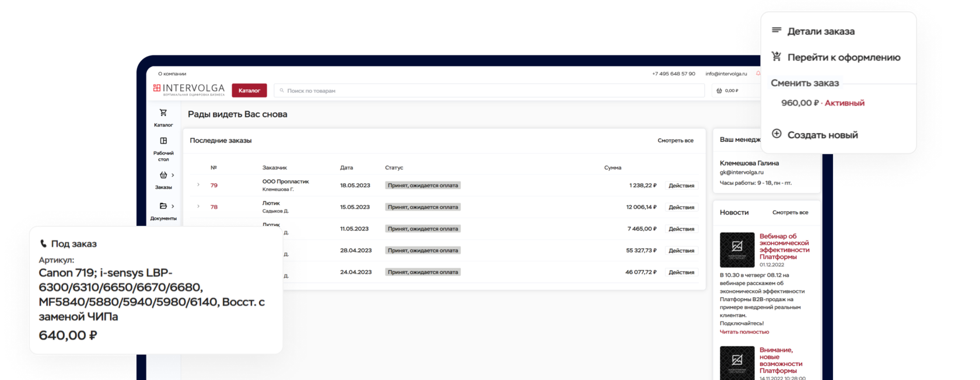The height and width of the screenshot is (380, 980).
Task: Expand the Заказы sidebar submenu arrow
Action: [173, 175]
